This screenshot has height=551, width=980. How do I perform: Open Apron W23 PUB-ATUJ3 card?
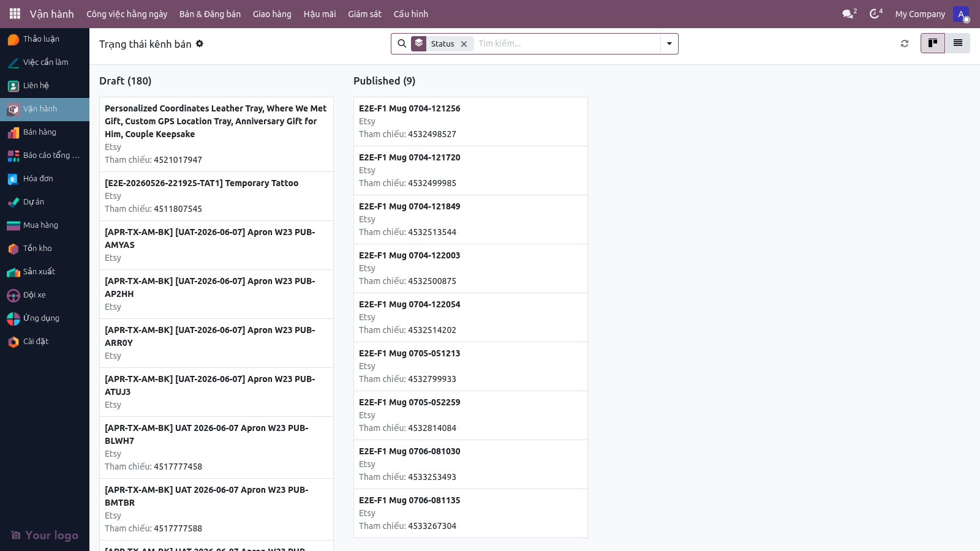coord(216,392)
